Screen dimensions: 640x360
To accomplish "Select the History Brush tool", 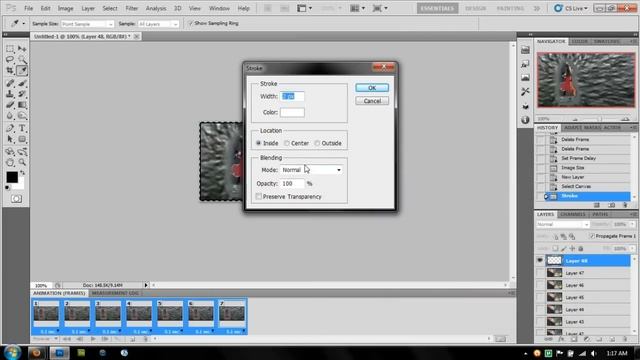I will tap(22, 94).
